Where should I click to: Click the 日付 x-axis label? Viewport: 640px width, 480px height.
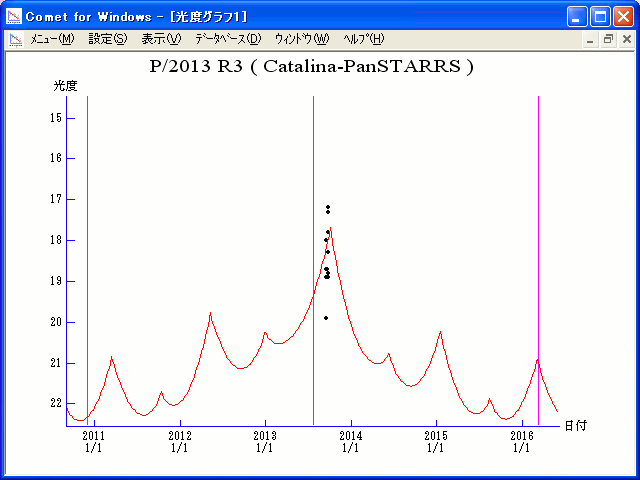coord(576,426)
